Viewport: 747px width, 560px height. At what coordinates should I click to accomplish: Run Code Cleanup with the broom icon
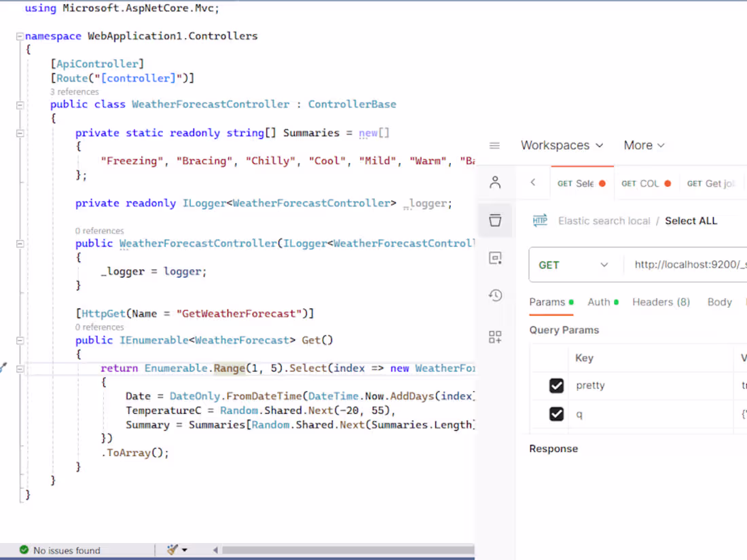pyautogui.click(x=172, y=550)
